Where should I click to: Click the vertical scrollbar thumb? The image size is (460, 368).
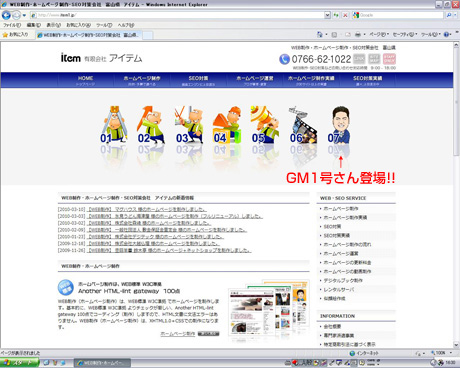[x=456, y=102]
